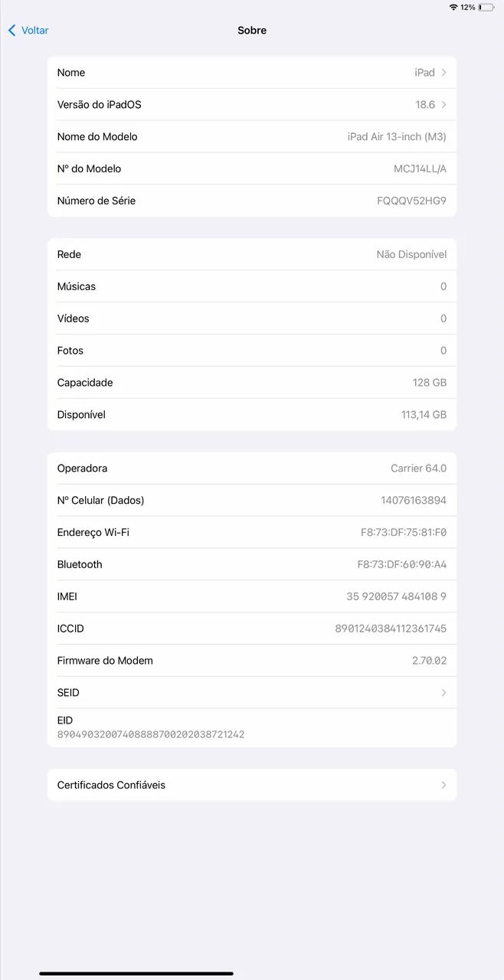Viewport: 504px width, 980px height.
Task: Tap the chevron on the SEID row
Action: (x=443, y=692)
